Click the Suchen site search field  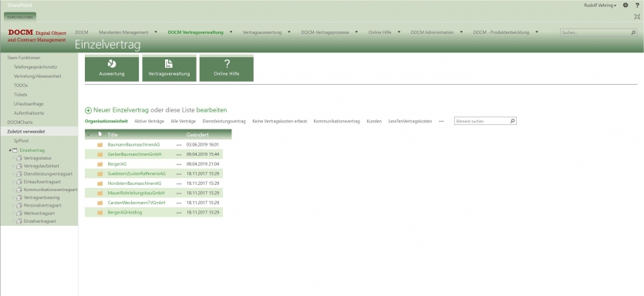(x=595, y=32)
